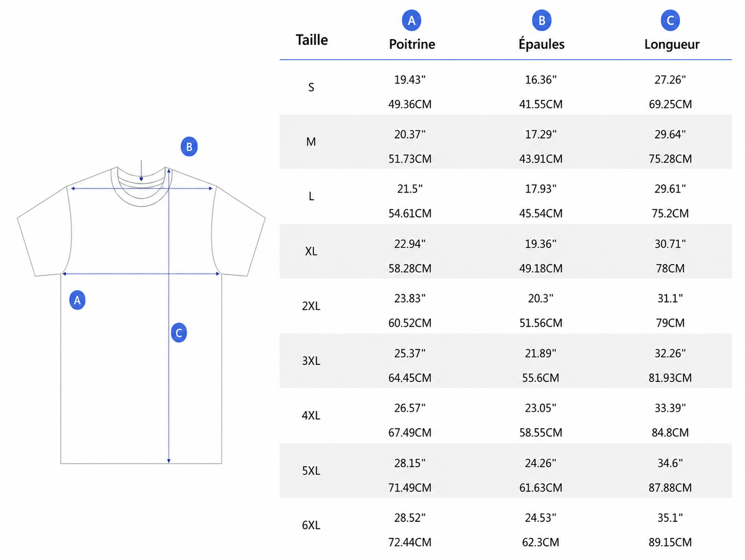Viewport: 745px width, 560px height.
Task: Click the 26.57" chest value for 4XL
Action: pyautogui.click(x=410, y=409)
